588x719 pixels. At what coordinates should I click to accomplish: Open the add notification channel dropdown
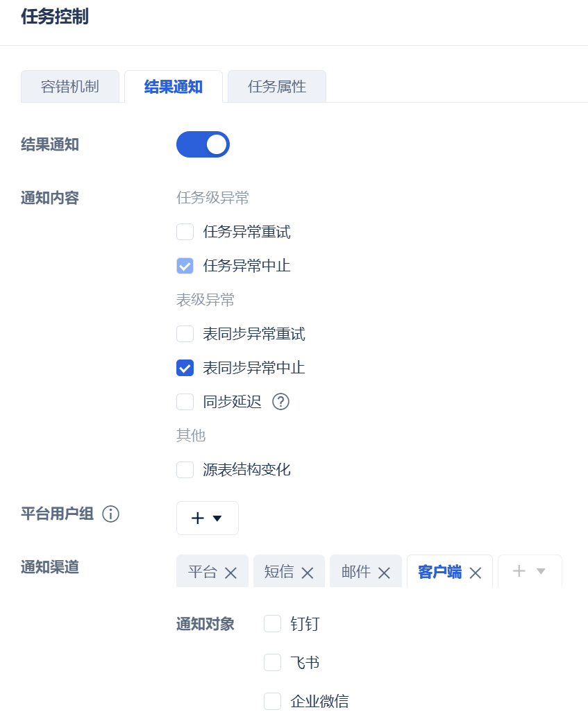pyautogui.click(x=529, y=571)
